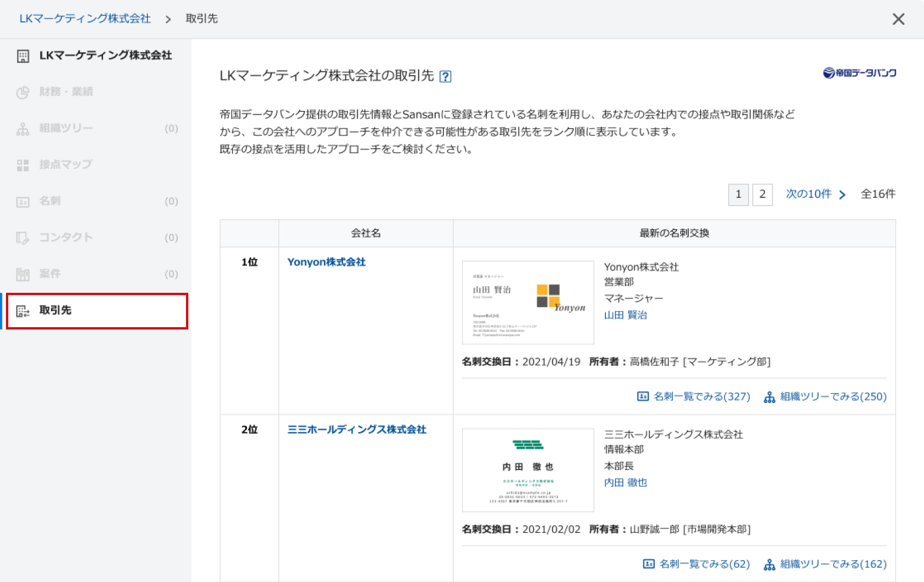Click the 帝国データバンク logo
Viewport: 924px width, 582px height.
click(x=859, y=73)
